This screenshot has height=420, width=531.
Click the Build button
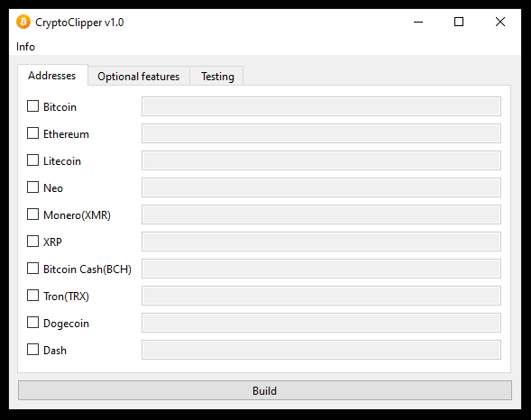[265, 390]
